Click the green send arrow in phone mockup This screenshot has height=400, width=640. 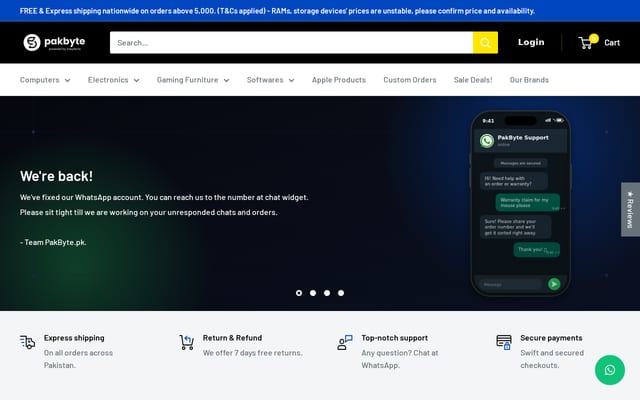click(x=554, y=284)
